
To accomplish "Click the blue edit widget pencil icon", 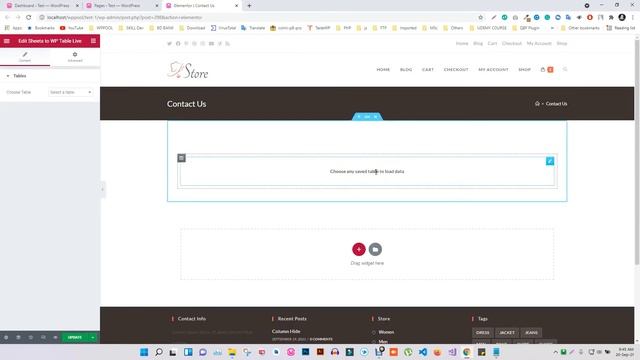I will pyautogui.click(x=550, y=161).
